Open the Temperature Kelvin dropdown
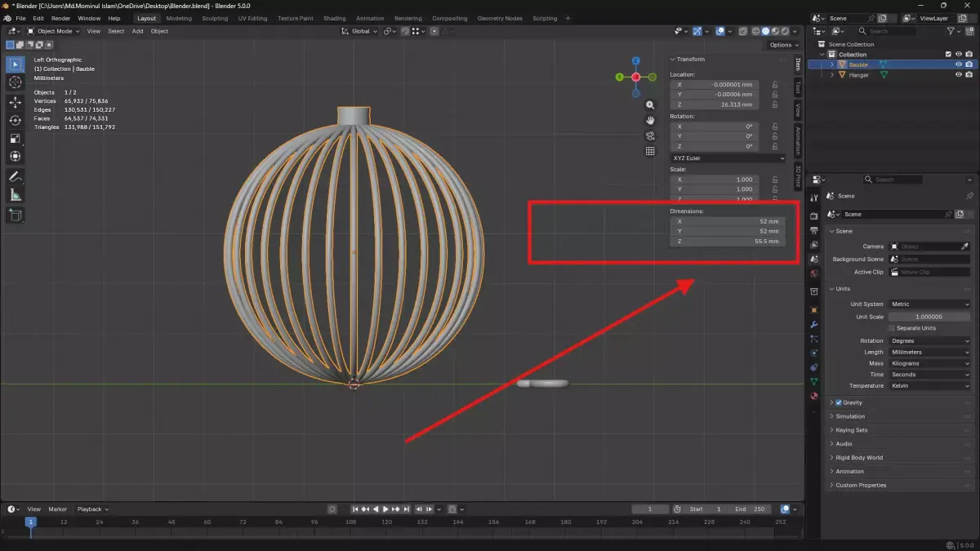Screen dimensions: 980x551 coord(930,385)
